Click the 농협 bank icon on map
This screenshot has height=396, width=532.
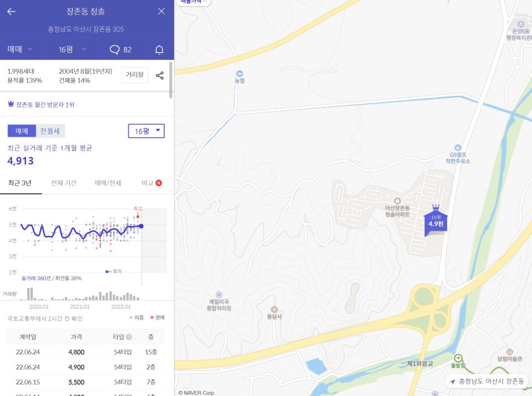[x=240, y=74]
